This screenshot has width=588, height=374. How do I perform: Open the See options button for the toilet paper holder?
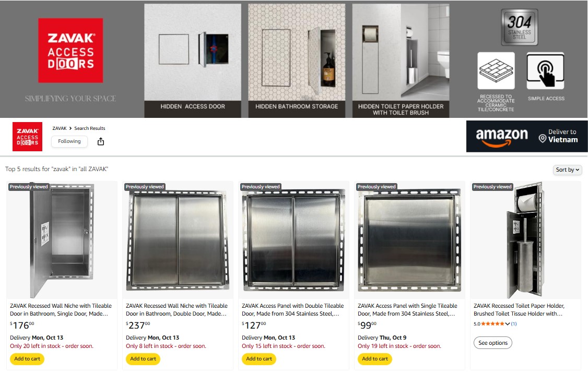(493, 343)
